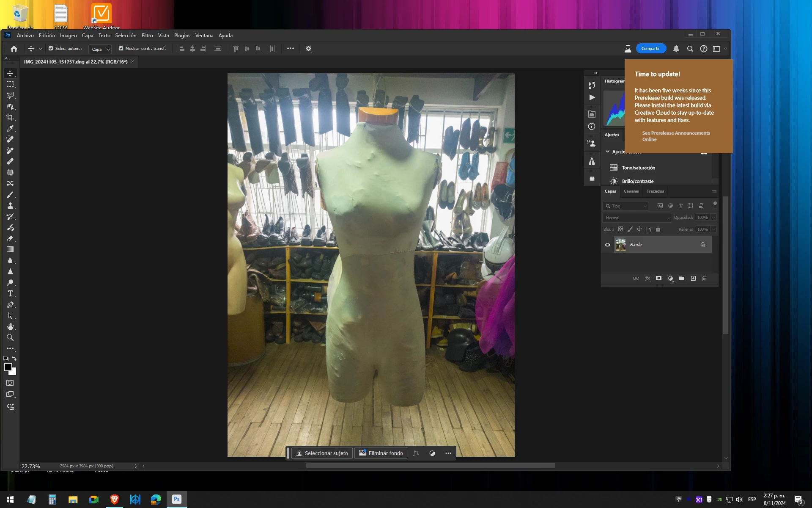Select the Horizontal Type tool
Image resolution: width=812 pixels, height=508 pixels.
tap(10, 293)
